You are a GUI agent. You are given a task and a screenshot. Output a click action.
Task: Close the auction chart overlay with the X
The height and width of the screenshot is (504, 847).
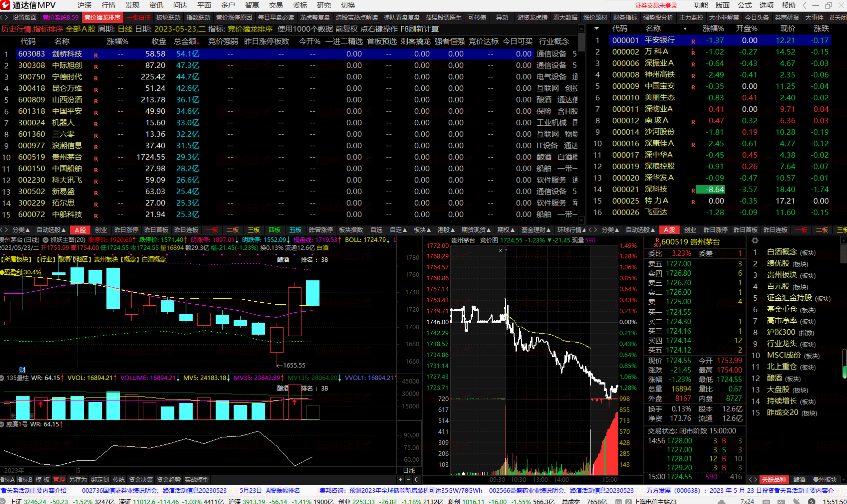(500, 251)
